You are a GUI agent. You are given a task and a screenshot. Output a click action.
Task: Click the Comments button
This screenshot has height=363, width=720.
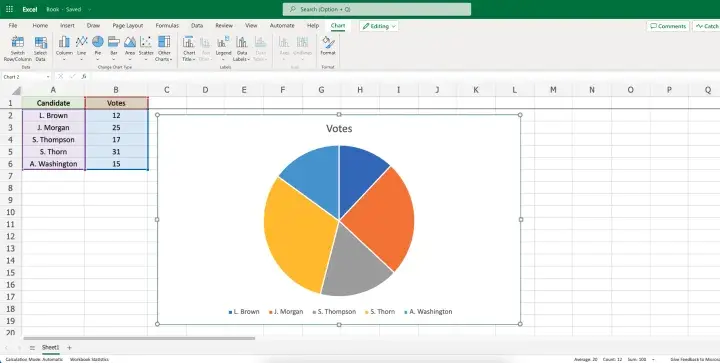coord(668,26)
